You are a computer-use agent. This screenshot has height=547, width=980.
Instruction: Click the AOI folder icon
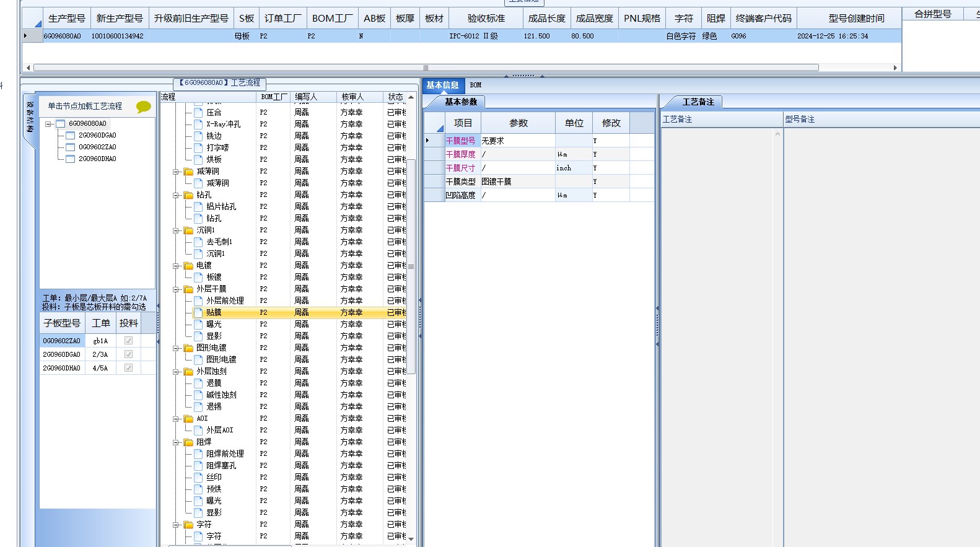coord(188,419)
